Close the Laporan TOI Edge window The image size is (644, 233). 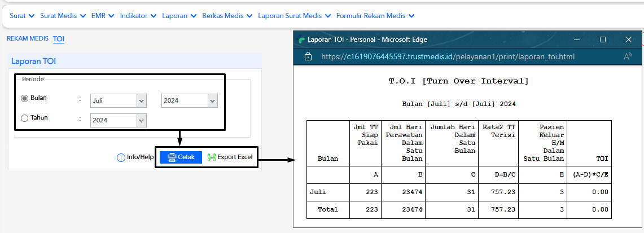(628, 39)
